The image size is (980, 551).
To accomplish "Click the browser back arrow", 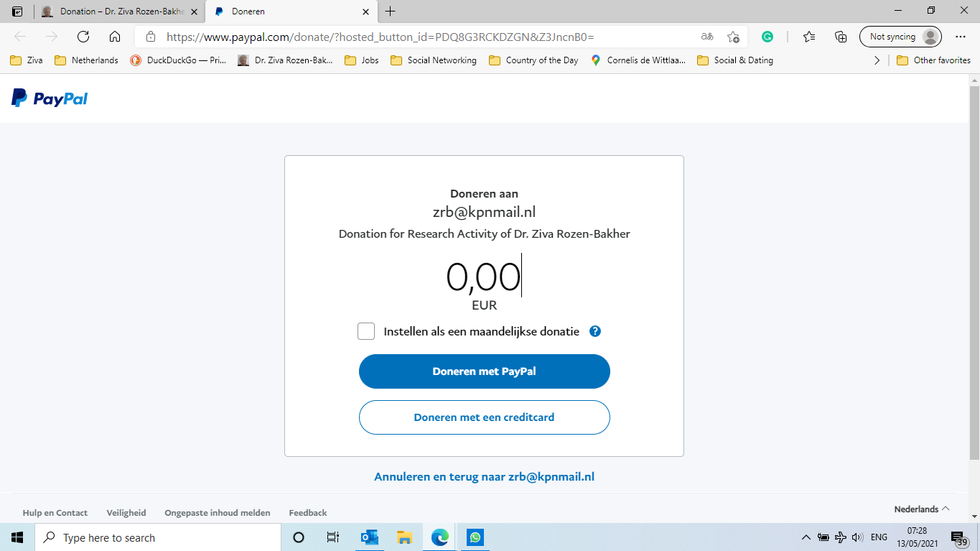I will (20, 37).
